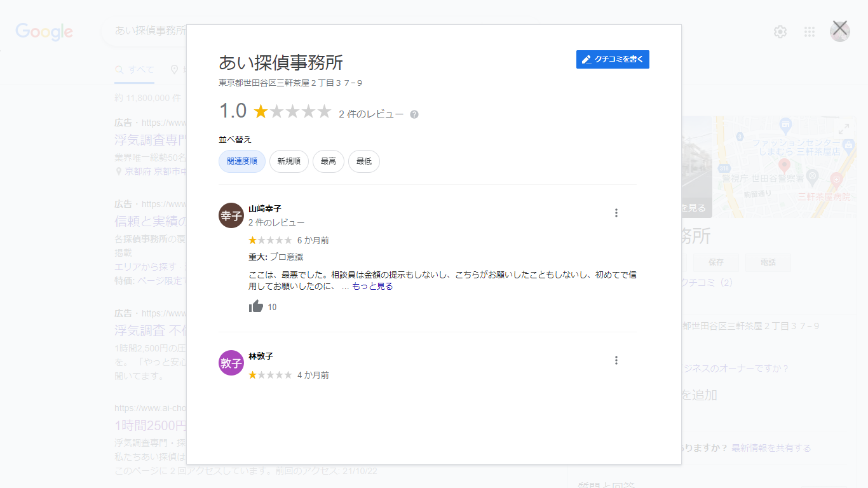The width and height of the screenshot is (868, 488).
Task: Click the 保存 button in the side panel
Action: tap(715, 262)
